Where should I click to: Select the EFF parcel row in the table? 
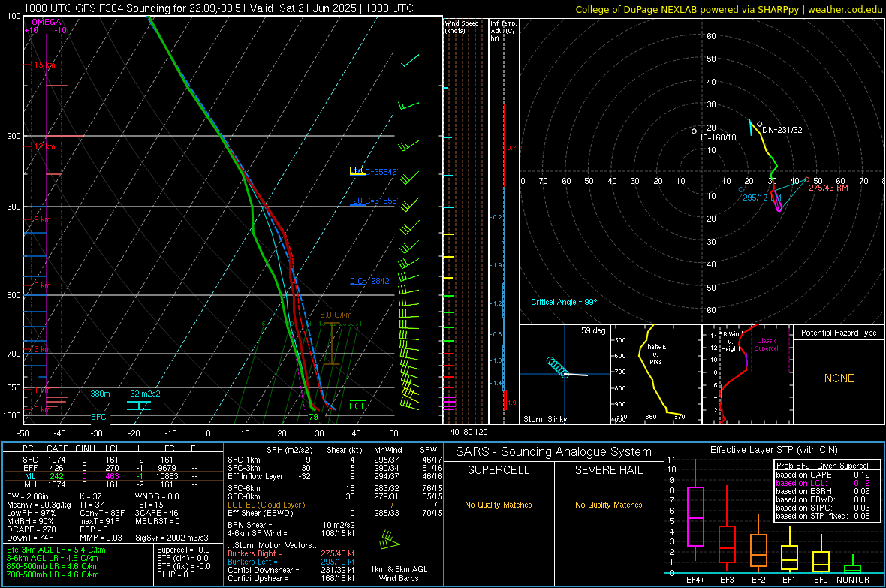pos(111,468)
